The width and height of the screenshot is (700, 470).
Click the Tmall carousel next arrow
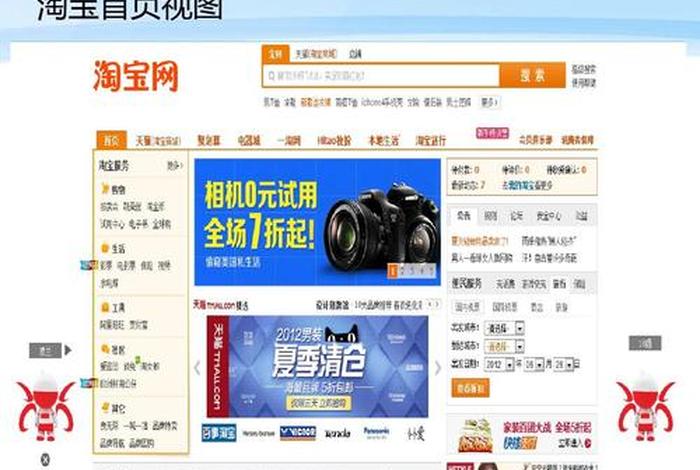pos(438,368)
